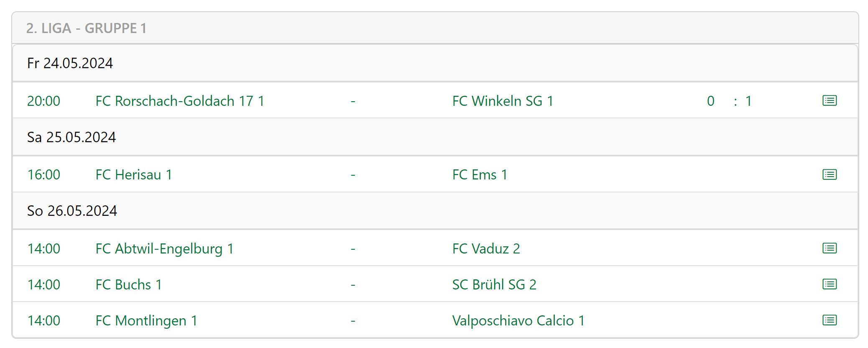Open match details icon for FC Rorschach-Goldach game
Viewport: 868px width, 348px height.
pos(829,101)
